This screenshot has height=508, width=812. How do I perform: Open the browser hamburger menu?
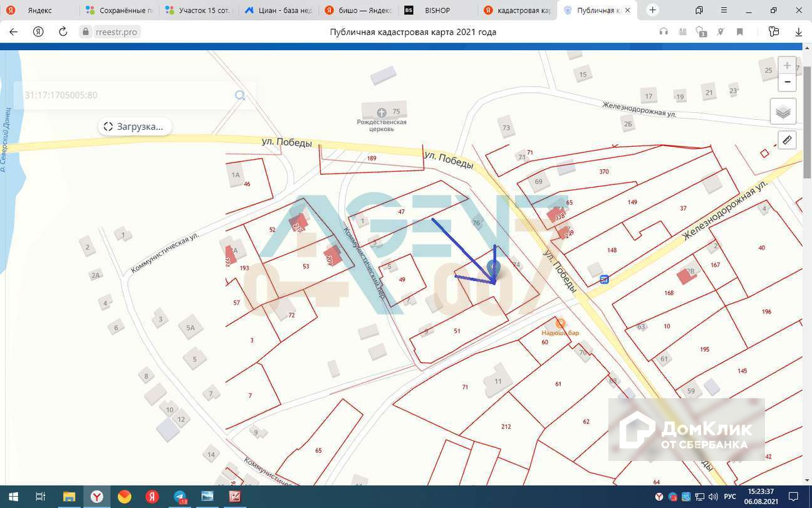[x=726, y=11]
